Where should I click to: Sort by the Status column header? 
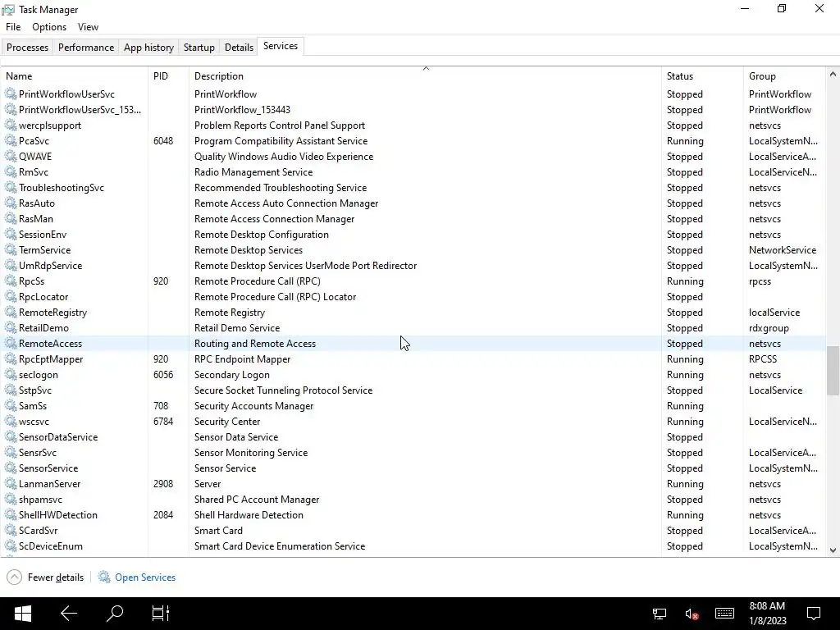[702, 76]
